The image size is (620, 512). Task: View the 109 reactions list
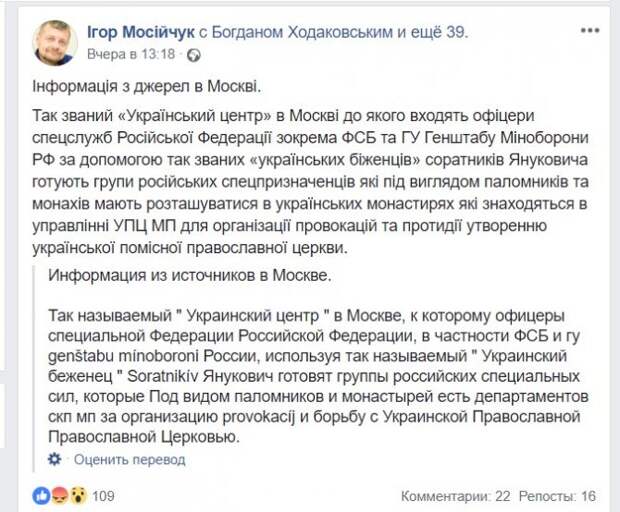(103, 496)
